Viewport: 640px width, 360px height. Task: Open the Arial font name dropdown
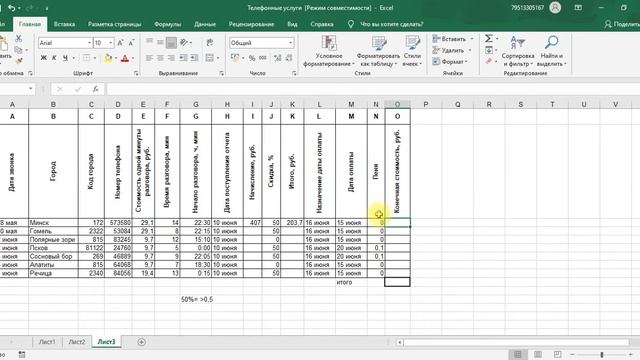[x=89, y=43]
